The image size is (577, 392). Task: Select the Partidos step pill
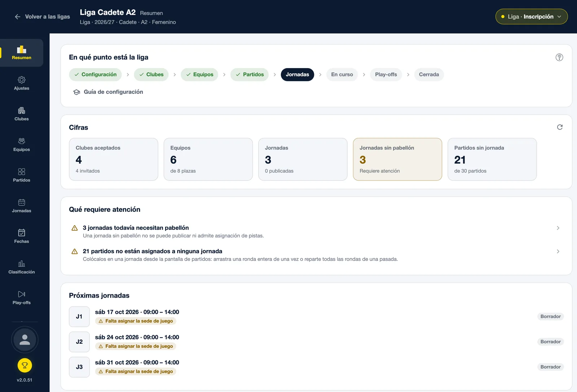click(x=250, y=75)
